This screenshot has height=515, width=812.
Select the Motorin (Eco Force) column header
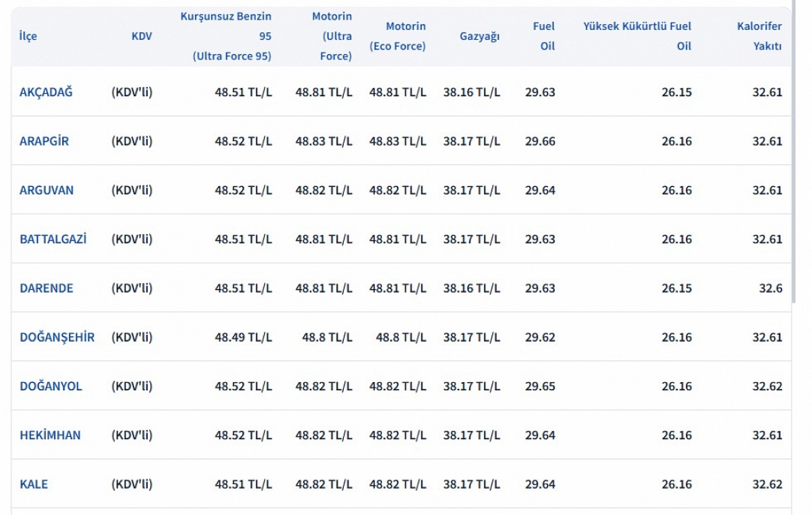coord(398,36)
